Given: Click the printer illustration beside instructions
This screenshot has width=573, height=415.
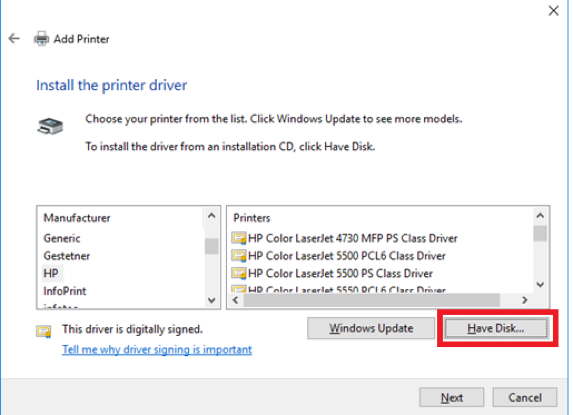Looking at the screenshot, I should point(50,126).
